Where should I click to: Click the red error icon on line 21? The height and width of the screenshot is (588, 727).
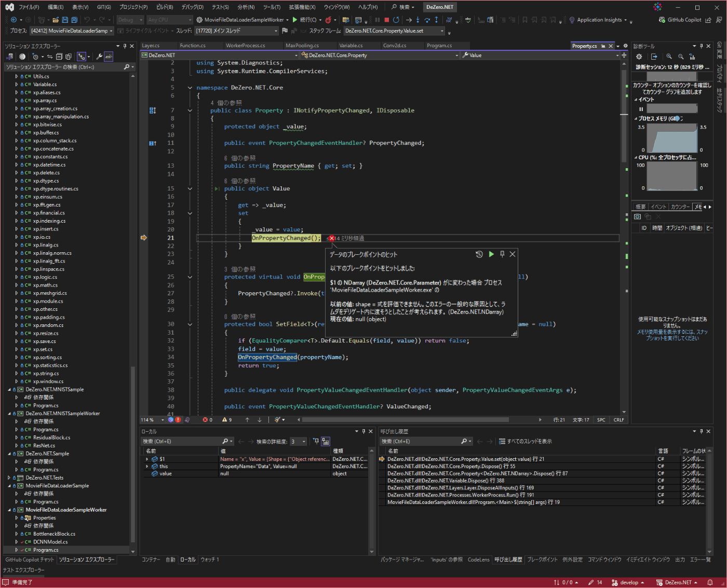tap(331, 238)
